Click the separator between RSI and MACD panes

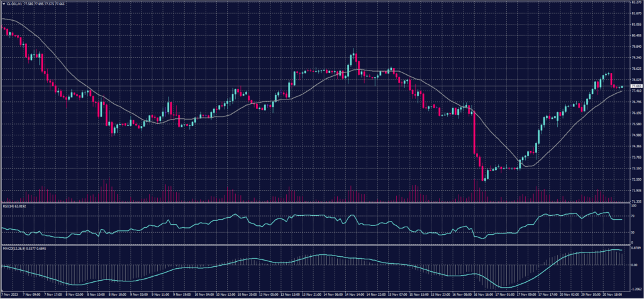tap(314, 244)
